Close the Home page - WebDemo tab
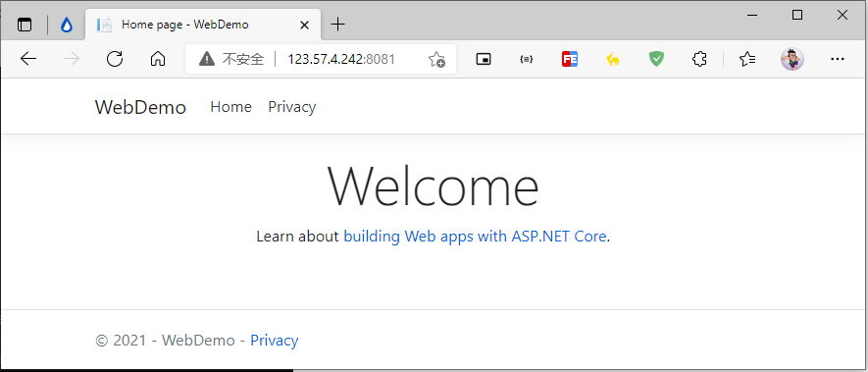The image size is (868, 372). click(304, 25)
